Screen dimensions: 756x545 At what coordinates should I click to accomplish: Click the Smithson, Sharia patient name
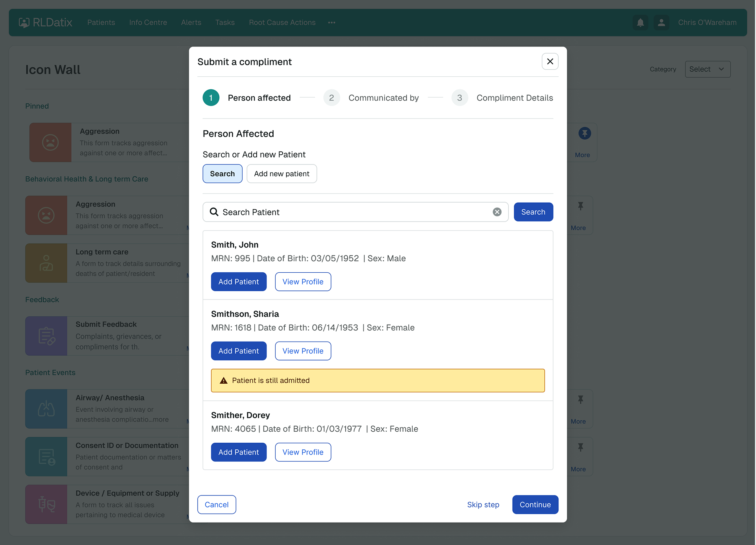(245, 314)
